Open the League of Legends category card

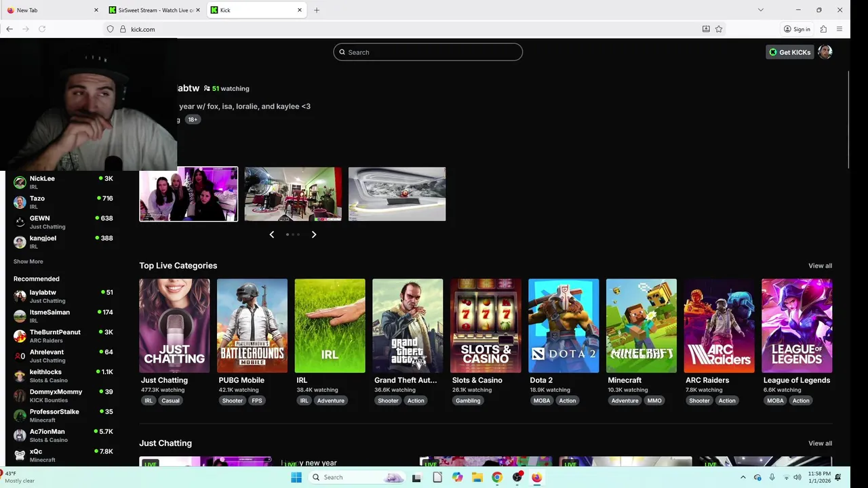797,326
